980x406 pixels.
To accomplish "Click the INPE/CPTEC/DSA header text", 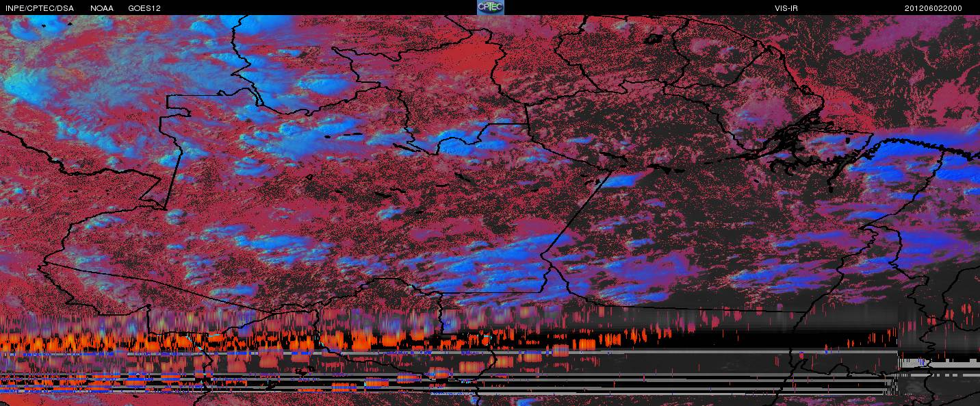I will point(40,8).
